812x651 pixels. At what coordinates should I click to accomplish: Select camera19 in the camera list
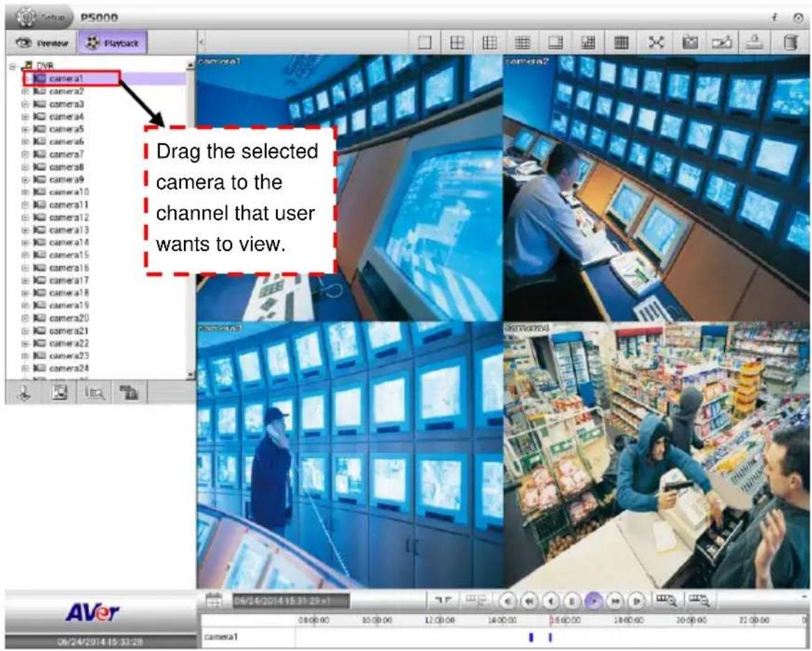pyautogui.click(x=69, y=305)
